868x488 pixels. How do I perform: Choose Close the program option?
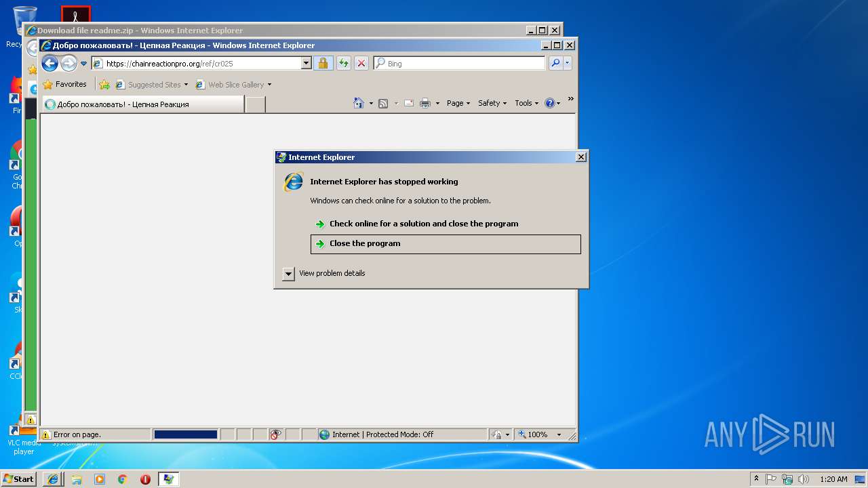pyautogui.click(x=446, y=244)
